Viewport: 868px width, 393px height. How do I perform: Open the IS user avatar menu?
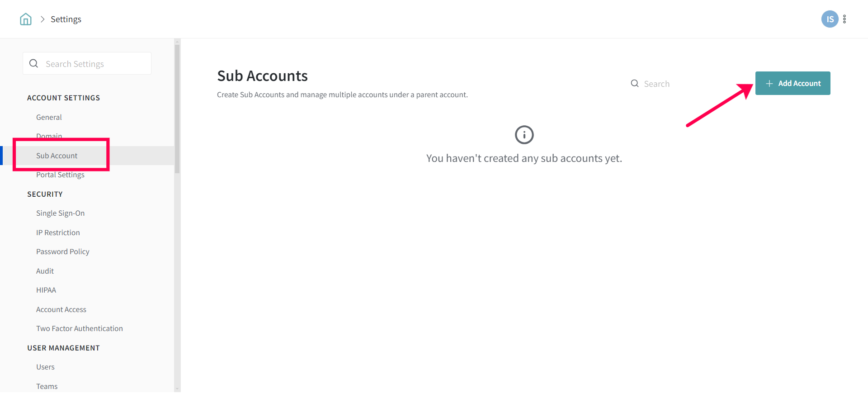(830, 19)
